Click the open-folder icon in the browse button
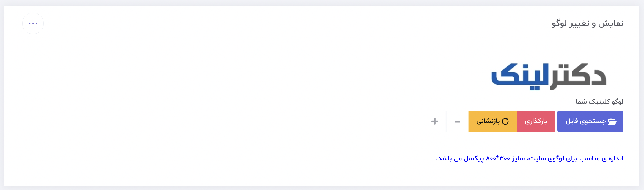 pyautogui.click(x=612, y=121)
